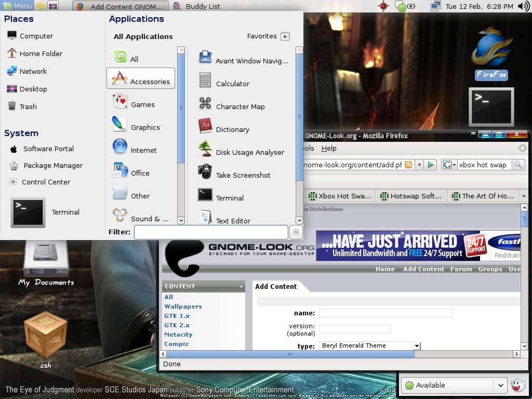Click the version input field on form
532x399 pixels.
(355, 329)
